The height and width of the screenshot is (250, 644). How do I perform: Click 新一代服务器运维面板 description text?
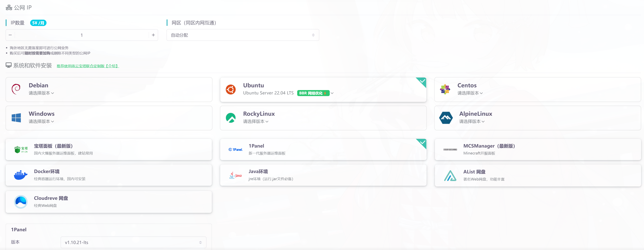(x=267, y=153)
